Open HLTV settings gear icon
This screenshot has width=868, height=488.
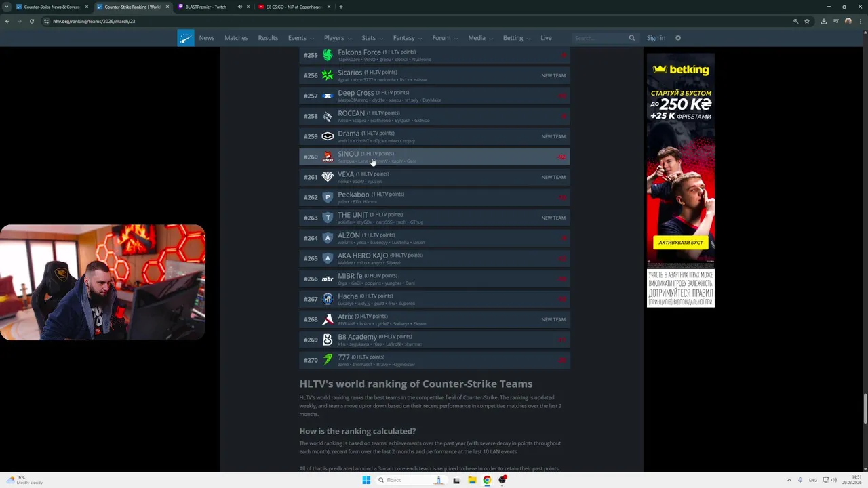[677, 38]
